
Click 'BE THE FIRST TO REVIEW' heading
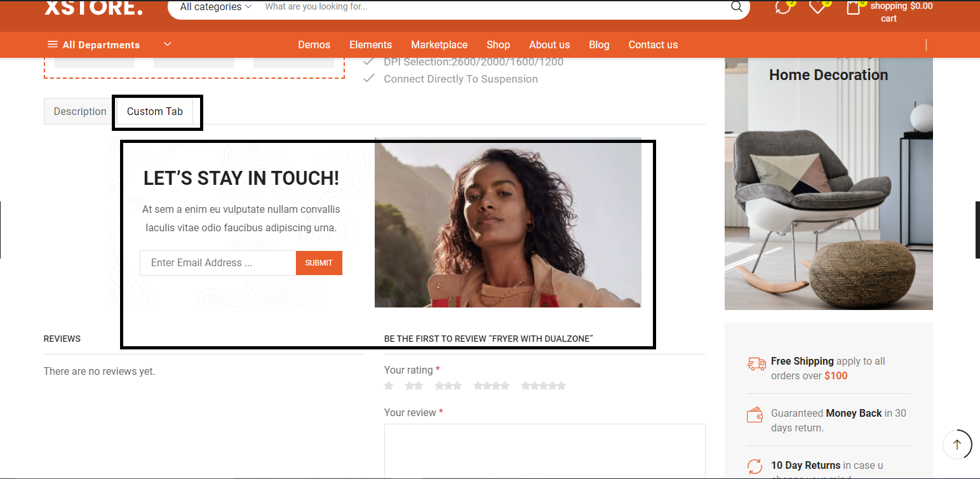pyautogui.click(x=488, y=339)
